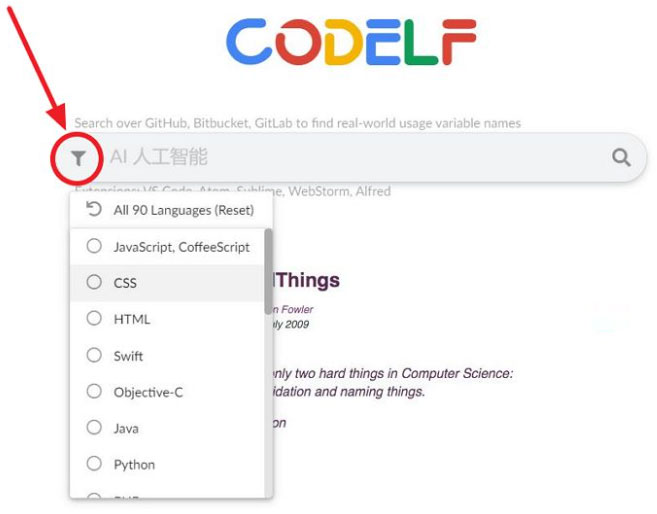Click the reset arrow icon
This screenshot has width=657, height=514.
click(x=94, y=210)
